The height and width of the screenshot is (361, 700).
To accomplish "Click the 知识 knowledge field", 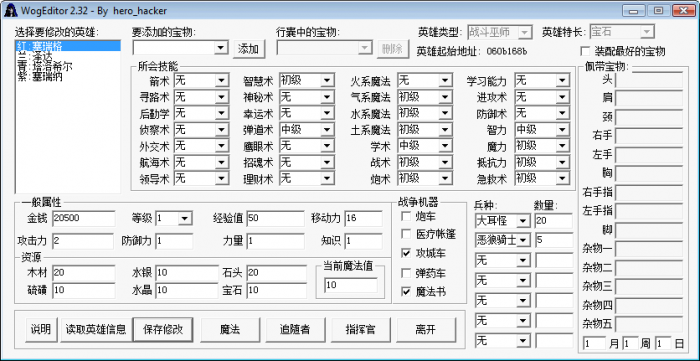I will 363,241.
